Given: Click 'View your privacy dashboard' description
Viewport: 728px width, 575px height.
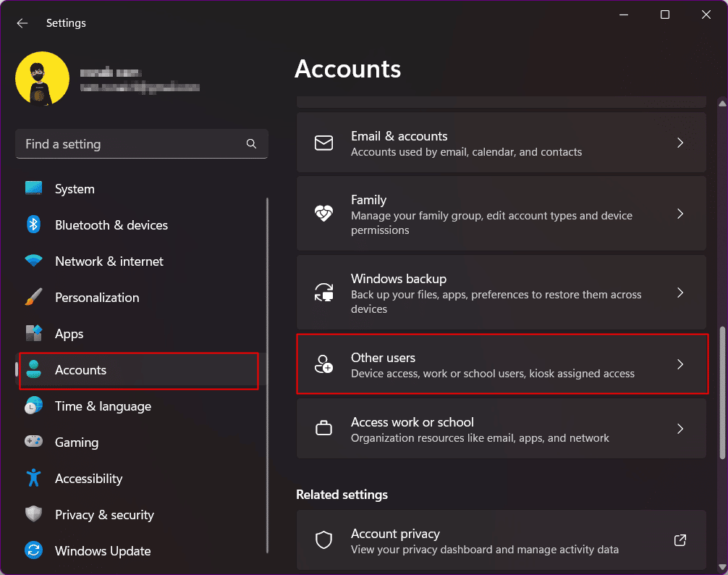Looking at the screenshot, I should pos(485,550).
